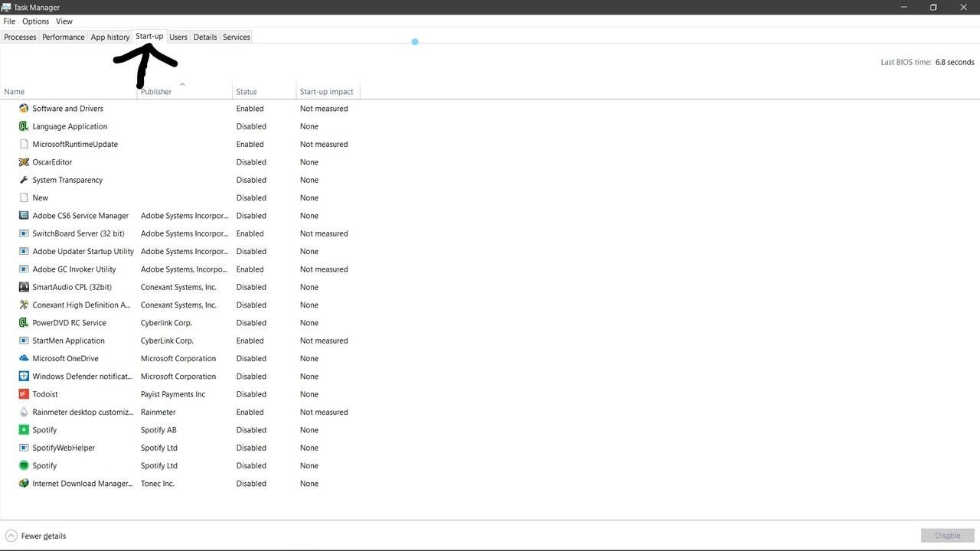
Task: Select the Adobe GC Invoker Utility entry
Action: click(x=74, y=269)
